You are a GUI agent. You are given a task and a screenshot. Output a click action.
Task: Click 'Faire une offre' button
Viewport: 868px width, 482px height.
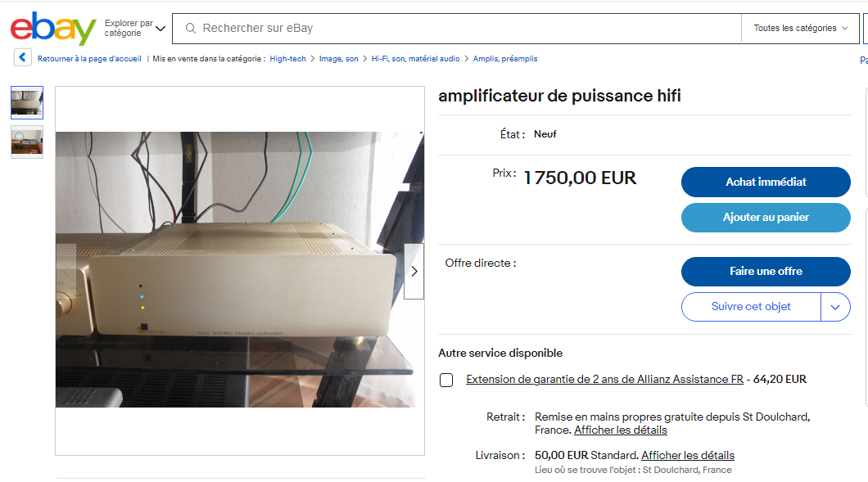pos(766,271)
